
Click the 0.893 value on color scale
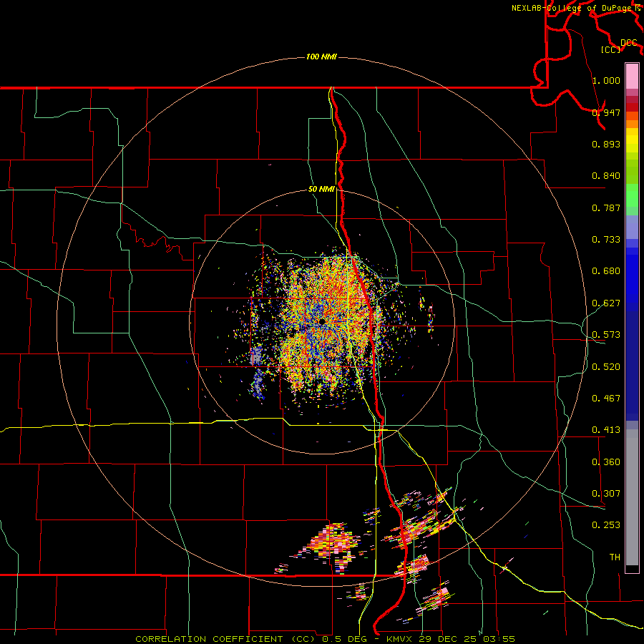click(x=606, y=144)
